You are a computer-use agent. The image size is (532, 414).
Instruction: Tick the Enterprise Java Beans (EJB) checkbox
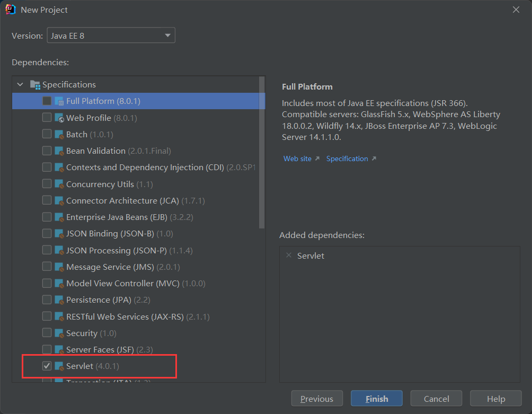pos(47,217)
